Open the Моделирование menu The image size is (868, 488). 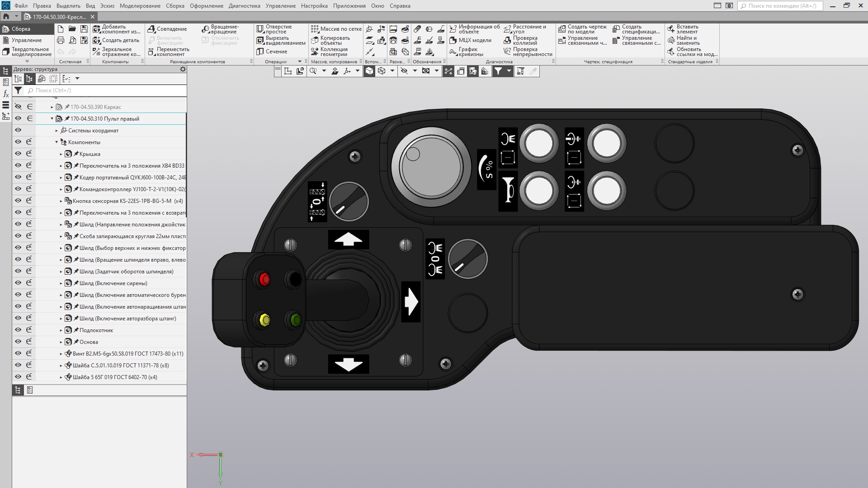(140, 6)
